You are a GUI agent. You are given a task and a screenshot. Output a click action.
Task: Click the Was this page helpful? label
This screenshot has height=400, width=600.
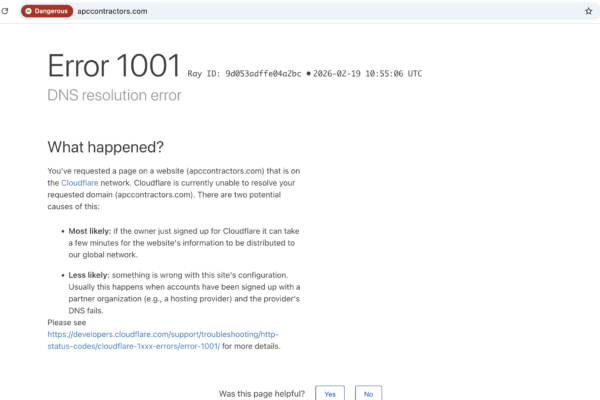260,393
